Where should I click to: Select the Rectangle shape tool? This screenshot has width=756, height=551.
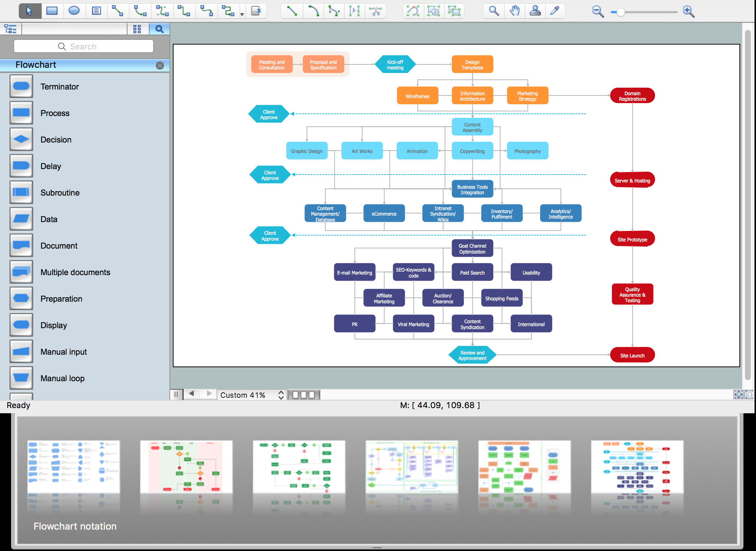click(53, 11)
